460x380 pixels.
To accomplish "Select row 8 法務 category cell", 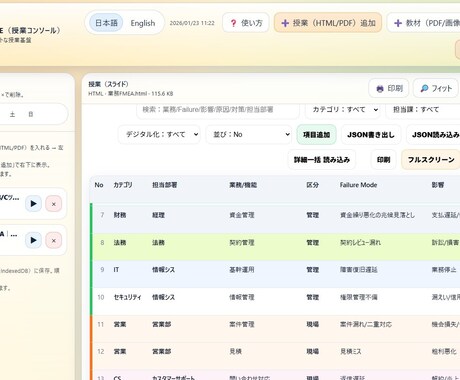I will coord(120,243).
